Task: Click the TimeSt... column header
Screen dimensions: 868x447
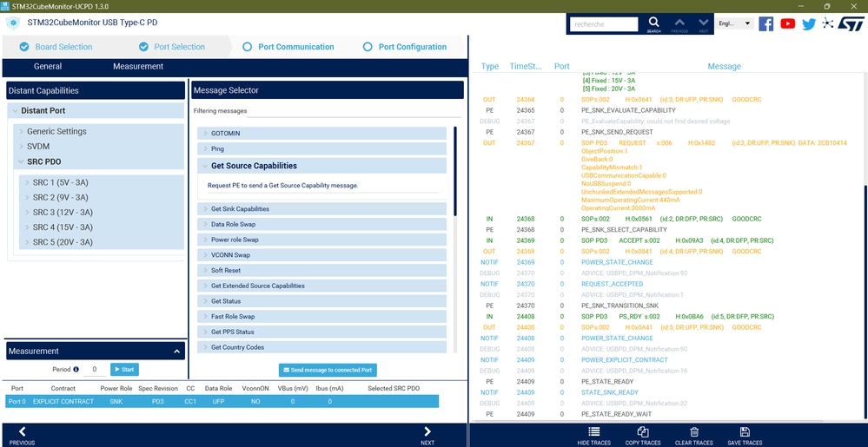Action: click(526, 66)
